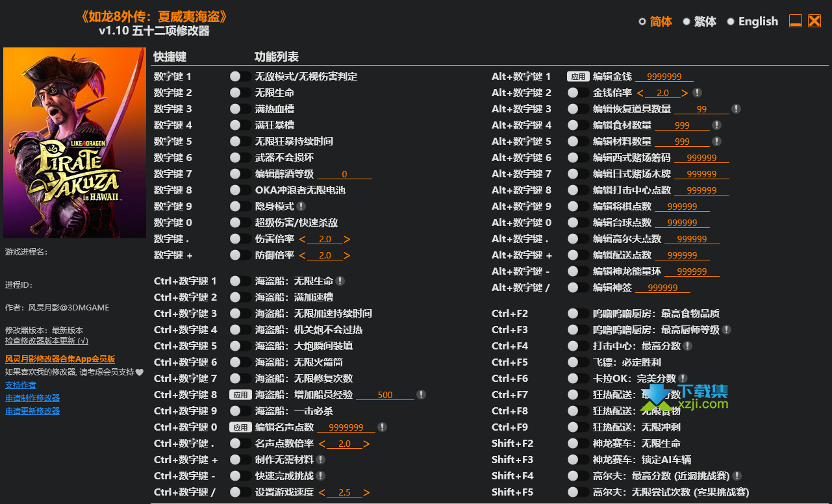
Task: Click info icon next to 快速完成挑战
Action: 321,476
